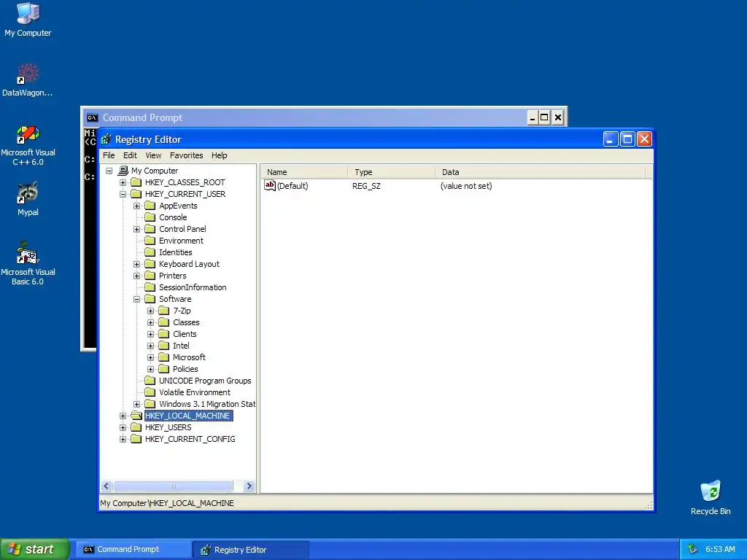Open the View menu
The width and height of the screenshot is (747, 560).
[x=153, y=155]
